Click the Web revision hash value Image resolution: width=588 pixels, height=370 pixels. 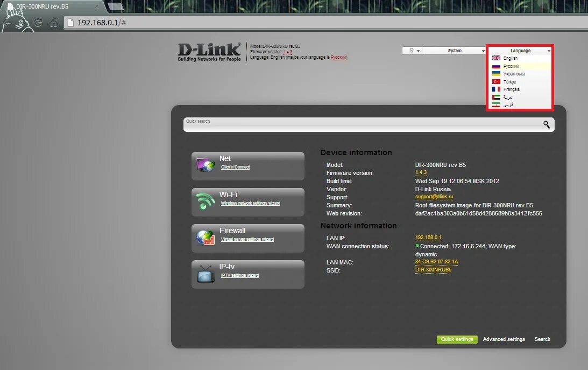[x=478, y=213]
